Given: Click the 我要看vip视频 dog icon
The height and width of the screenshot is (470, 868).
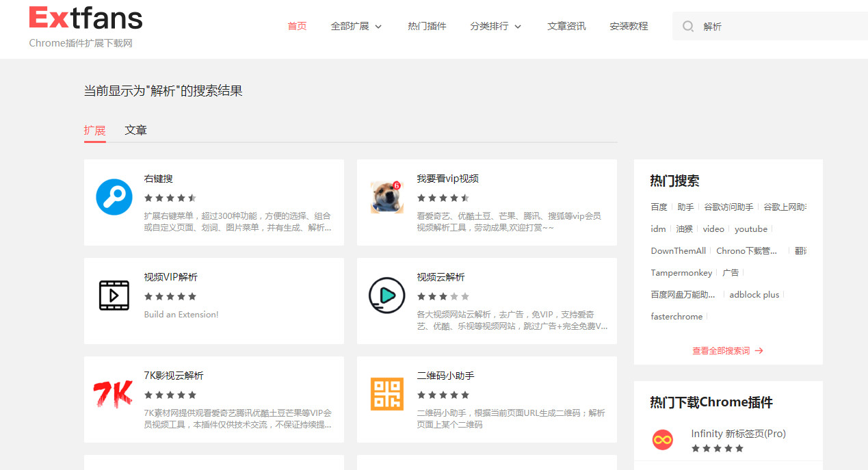Looking at the screenshot, I should [386, 197].
